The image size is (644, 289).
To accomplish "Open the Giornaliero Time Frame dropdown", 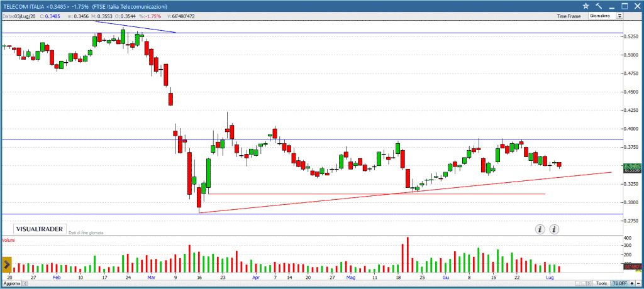I will [606, 16].
